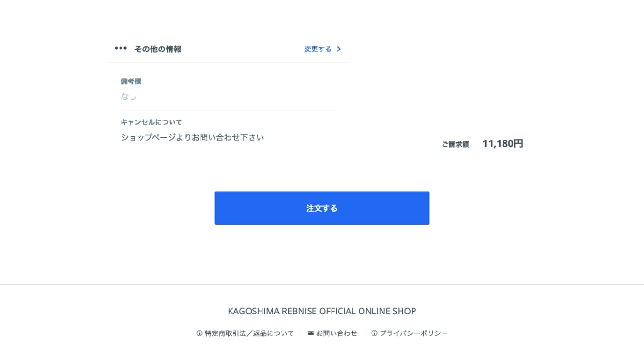The height and width of the screenshot is (363, 644).
Task: Click the ••• icon beside その他の情報
Action: click(x=121, y=48)
